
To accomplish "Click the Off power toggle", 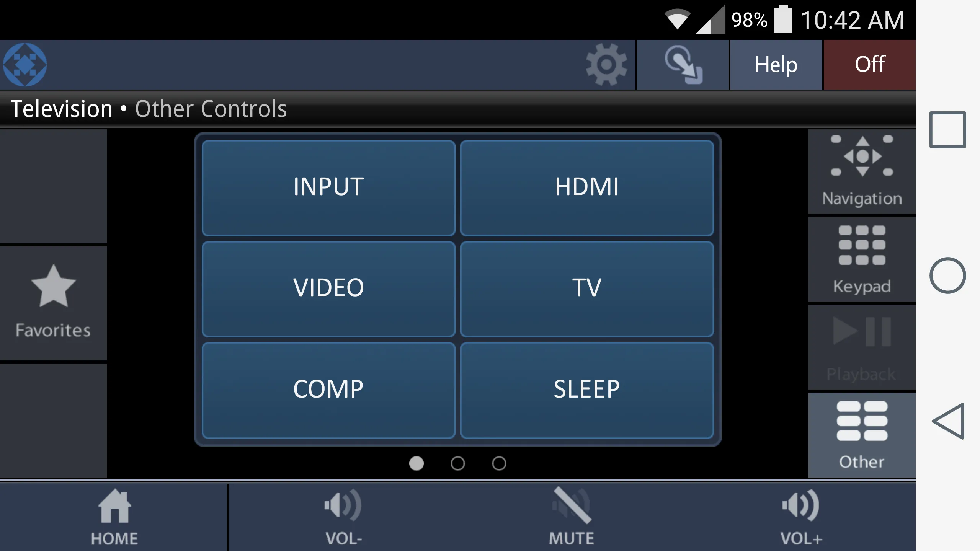I will 868,64.
